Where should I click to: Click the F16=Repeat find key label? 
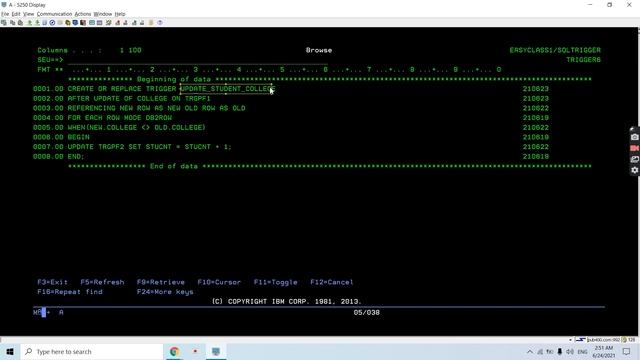coord(70,292)
